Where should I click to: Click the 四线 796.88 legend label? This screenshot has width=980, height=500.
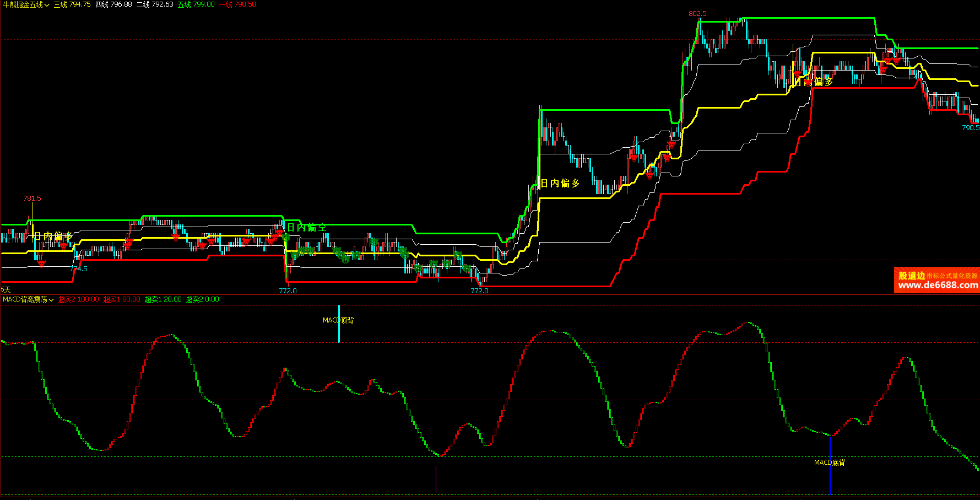[x=113, y=4]
